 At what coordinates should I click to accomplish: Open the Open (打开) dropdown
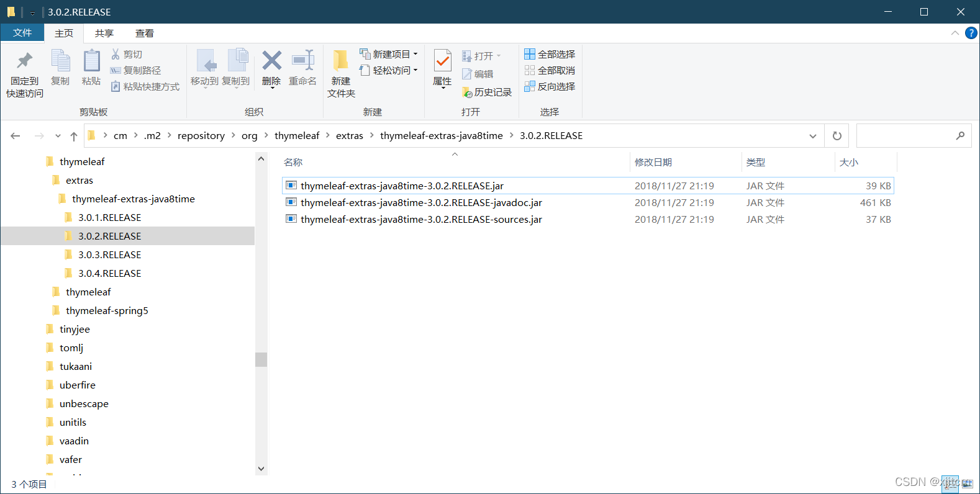click(481, 56)
